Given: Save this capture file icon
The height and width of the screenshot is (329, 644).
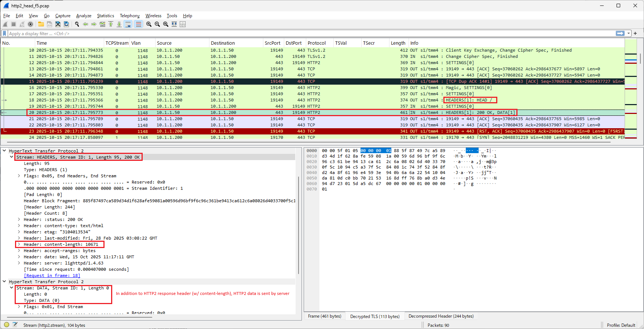Looking at the screenshot, I should [49, 24].
